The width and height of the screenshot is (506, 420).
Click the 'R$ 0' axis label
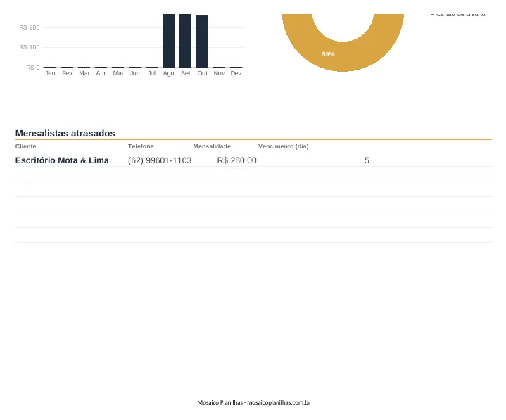pyautogui.click(x=33, y=68)
